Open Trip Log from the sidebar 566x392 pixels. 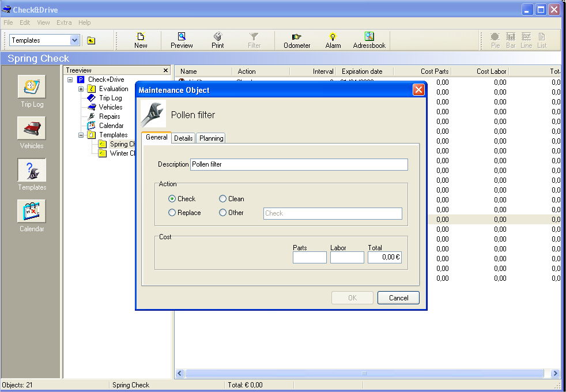point(32,91)
